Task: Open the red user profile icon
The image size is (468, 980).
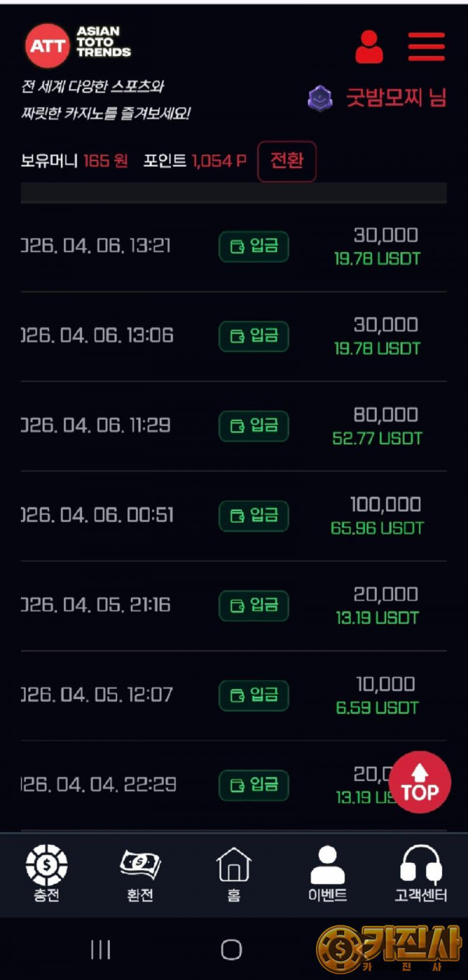Action: [369, 47]
